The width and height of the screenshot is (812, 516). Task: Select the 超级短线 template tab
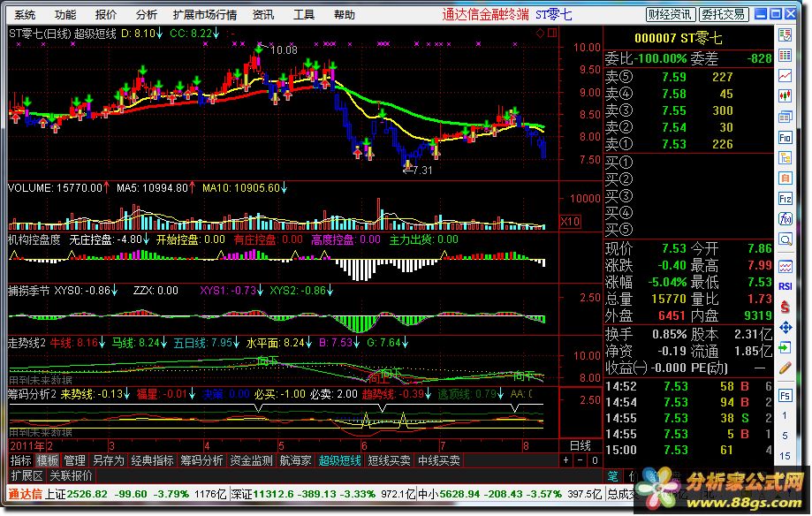tap(339, 460)
